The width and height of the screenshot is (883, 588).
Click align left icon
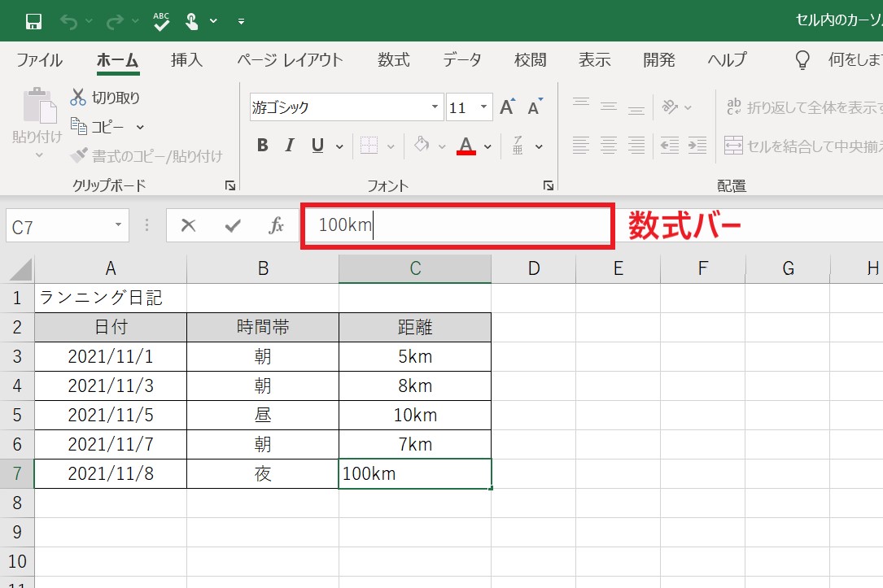coord(580,146)
